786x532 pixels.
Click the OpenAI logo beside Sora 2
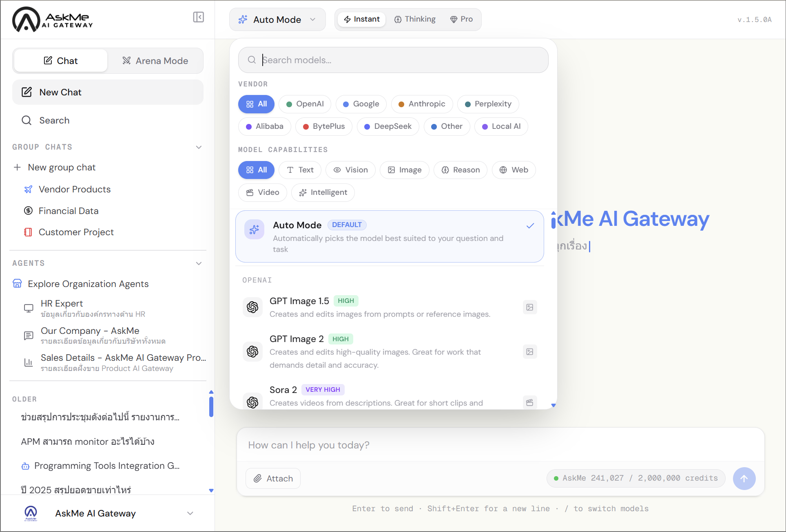coord(252,402)
